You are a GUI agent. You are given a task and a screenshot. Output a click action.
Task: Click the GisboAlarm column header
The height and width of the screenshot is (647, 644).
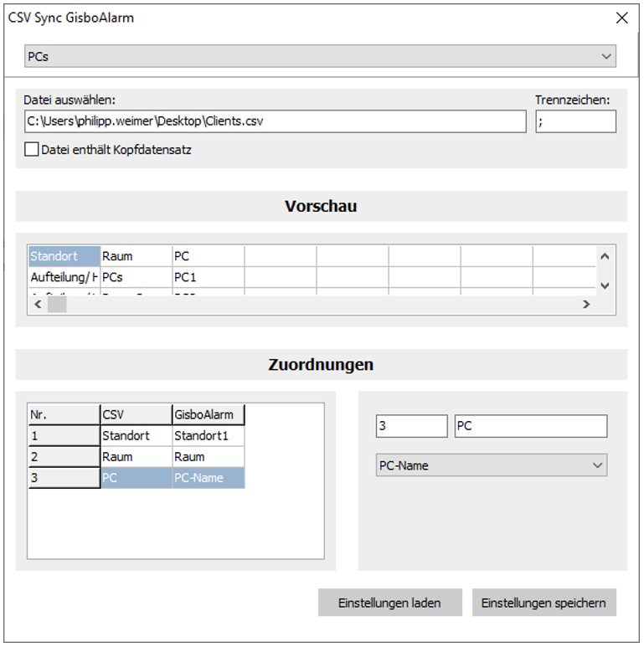tap(208, 414)
